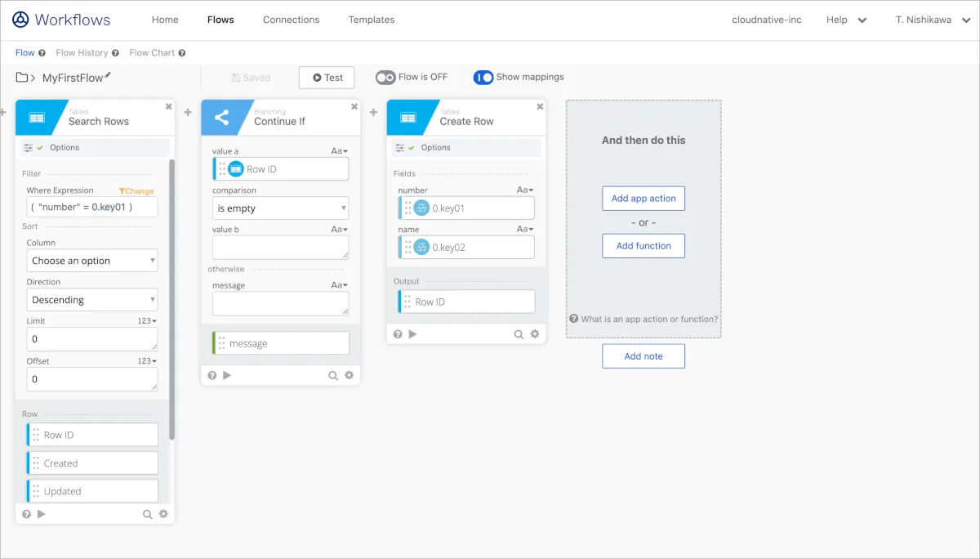The height and width of the screenshot is (559, 980).
Task: Click help icon on Create Row card
Action: [398, 334]
